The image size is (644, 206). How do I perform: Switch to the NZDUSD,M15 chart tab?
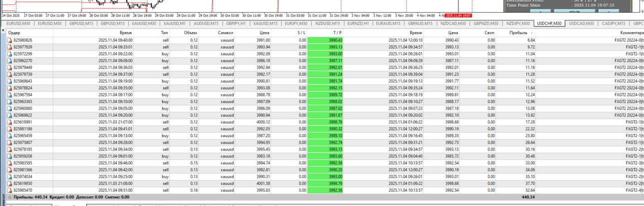tap(327, 23)
